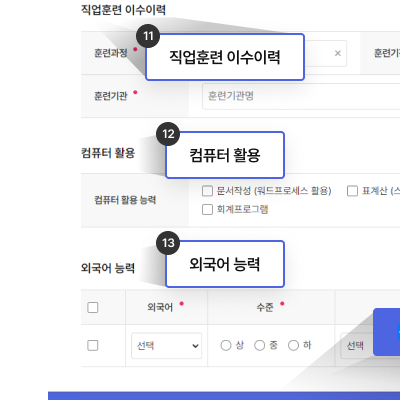Click the 훈련과정 field label
This screenshot has width=400, height=400.
[111, 53]
